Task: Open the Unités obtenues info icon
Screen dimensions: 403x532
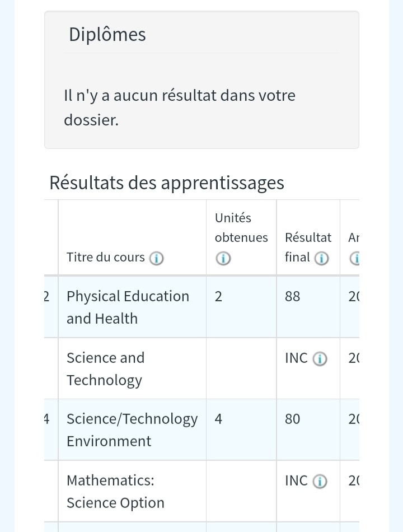Action: point(223,258)
